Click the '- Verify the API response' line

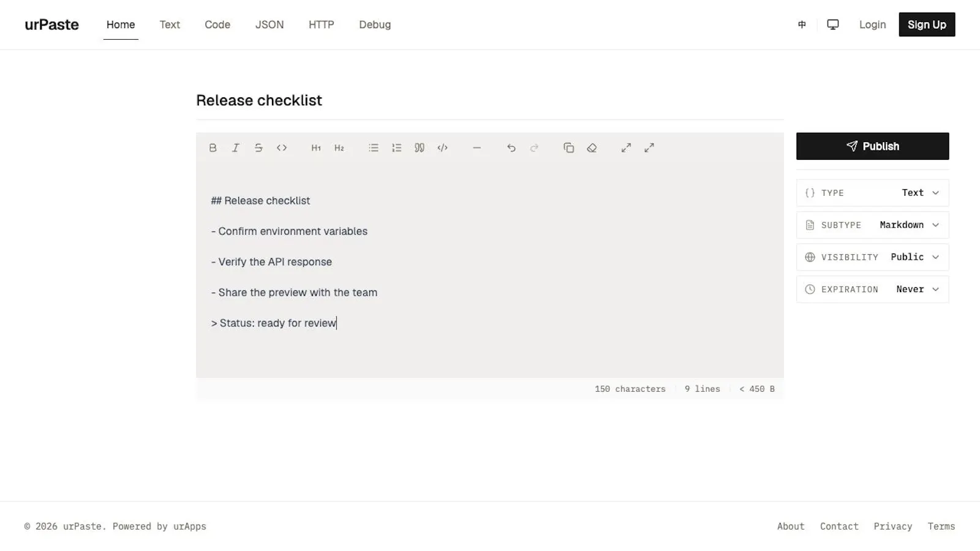click(x=271, y=262)
